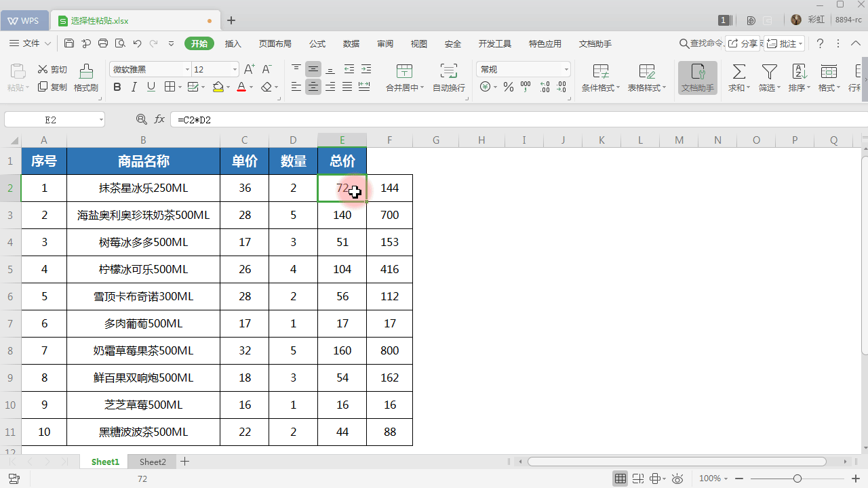Toggle bold formatting
The image size is (868, 488).
[x=116, y=87]
